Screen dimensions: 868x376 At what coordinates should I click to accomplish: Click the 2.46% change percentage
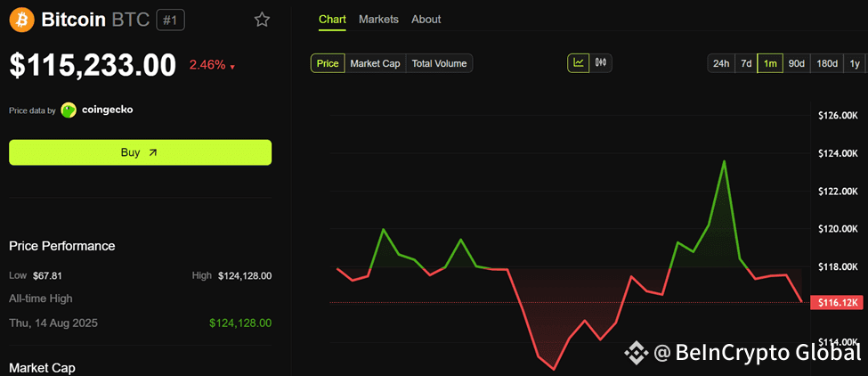coord(207,65)
